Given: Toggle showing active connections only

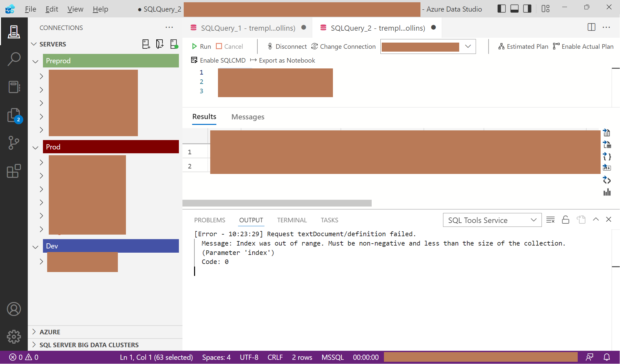Looking at the screenshot, I should pyautogui.click(x=174, y=44).
